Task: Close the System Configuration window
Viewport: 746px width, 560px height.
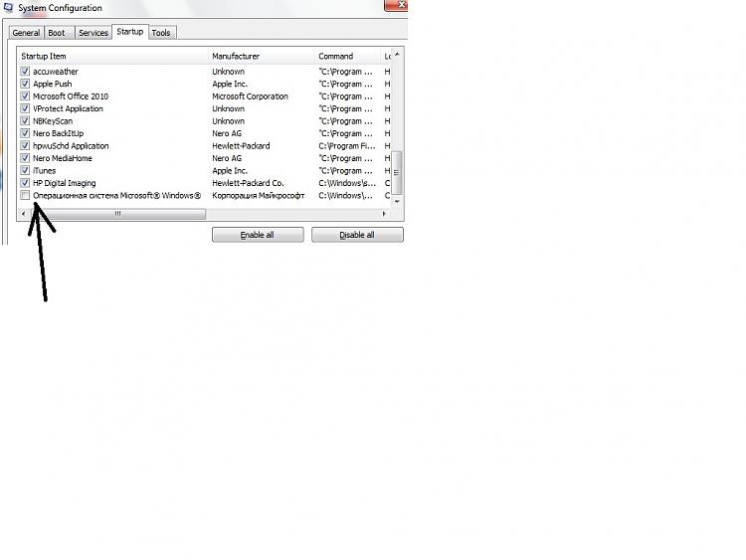Action: coord(396,5)
